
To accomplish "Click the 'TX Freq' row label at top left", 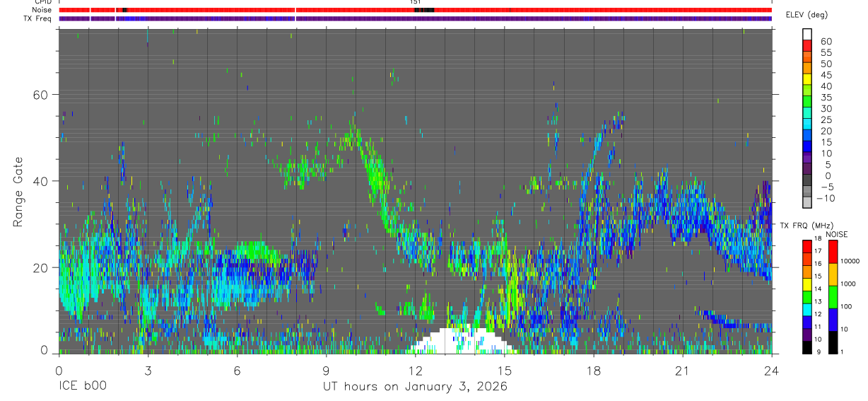I will (x=39, y=18).
